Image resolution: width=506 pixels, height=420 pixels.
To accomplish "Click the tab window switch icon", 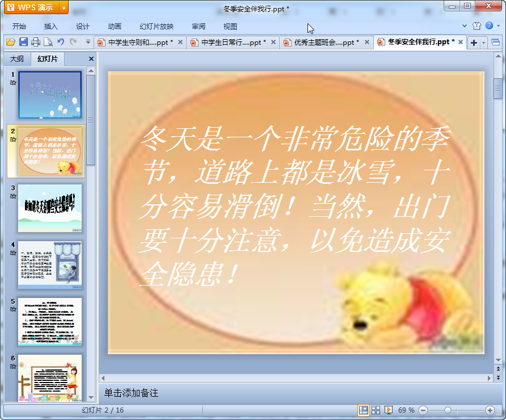I will [495, 43].
